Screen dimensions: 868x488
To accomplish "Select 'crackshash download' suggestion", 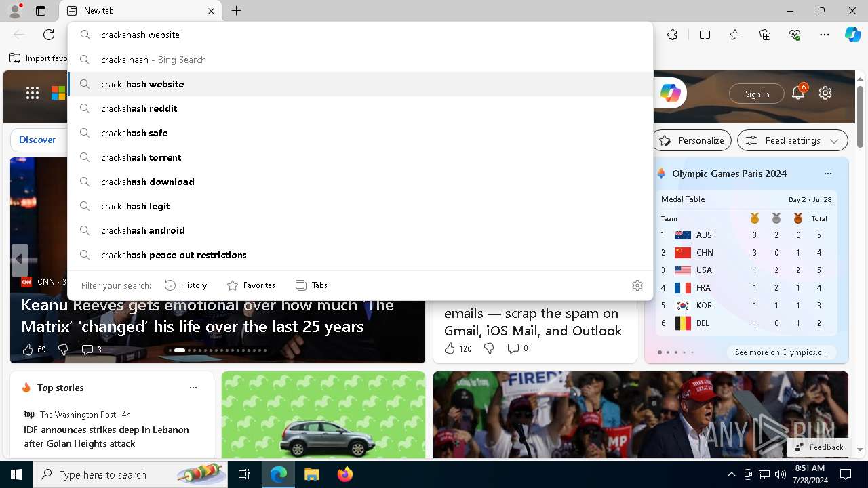I will 360,182.
